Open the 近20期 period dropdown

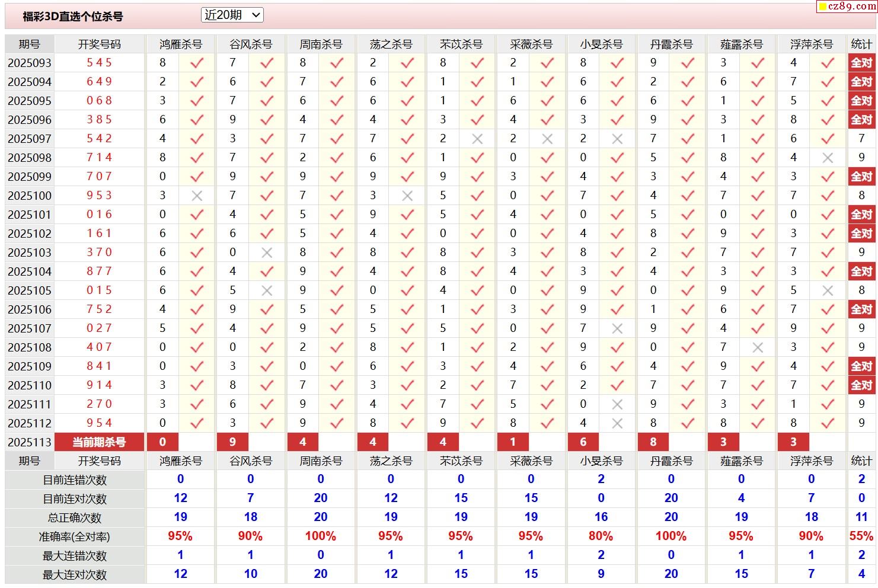pos(232,15)
